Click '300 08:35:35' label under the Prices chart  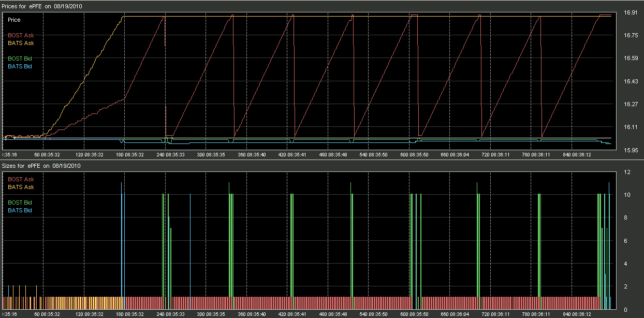211,154
